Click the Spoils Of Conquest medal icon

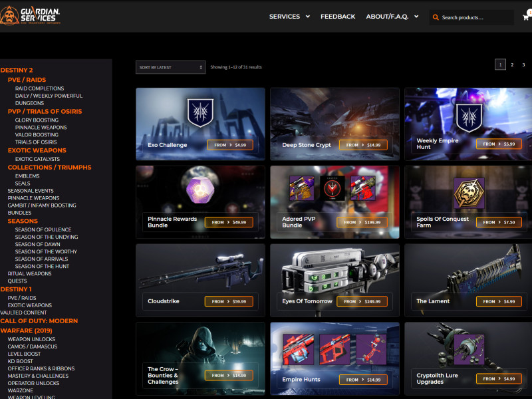click(469, 193)
